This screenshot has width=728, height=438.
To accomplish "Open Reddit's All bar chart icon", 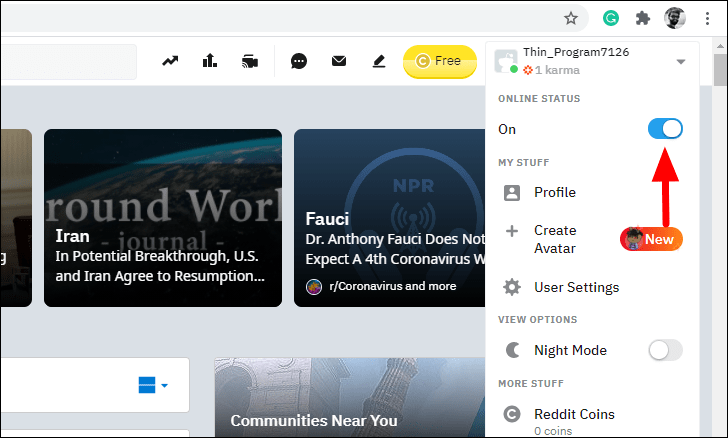I will pos(210,60).
